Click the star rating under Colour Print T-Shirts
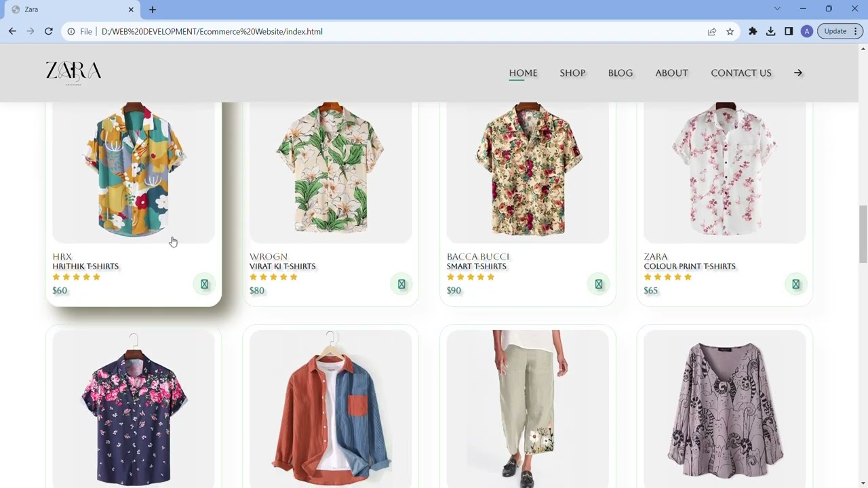Viewport: 868px width, 488px height. pyautogui.click(x=668, y=277)
